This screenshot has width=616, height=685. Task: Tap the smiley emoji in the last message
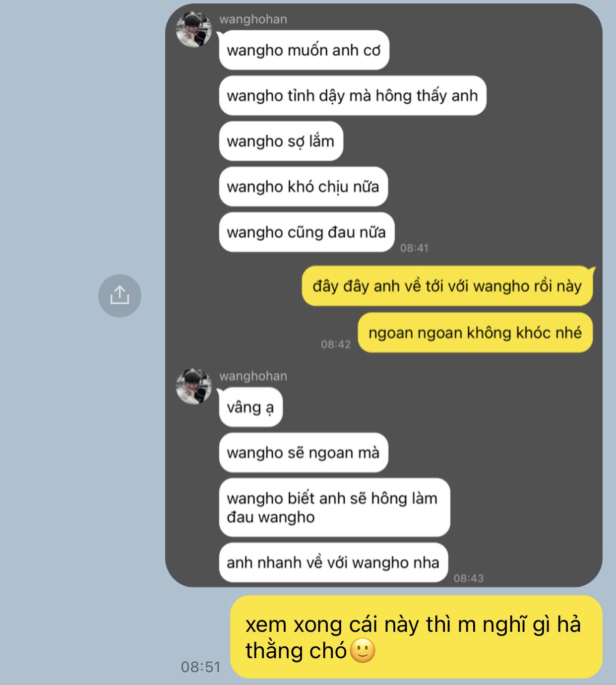[x=363, y=650]
